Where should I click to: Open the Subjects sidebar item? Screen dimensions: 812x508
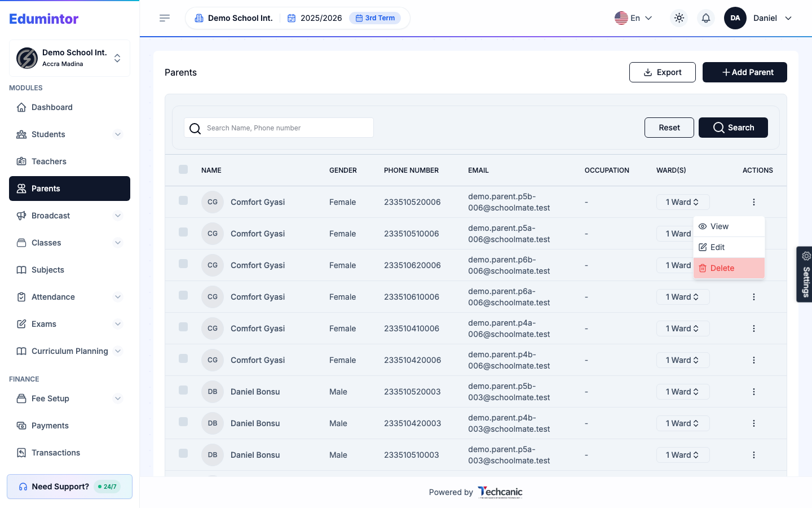pyautogui.click(x=69, y=270)
